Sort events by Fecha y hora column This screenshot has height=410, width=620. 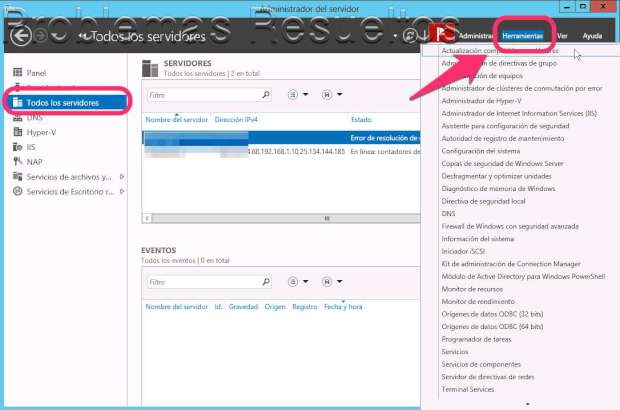point(343,307)
